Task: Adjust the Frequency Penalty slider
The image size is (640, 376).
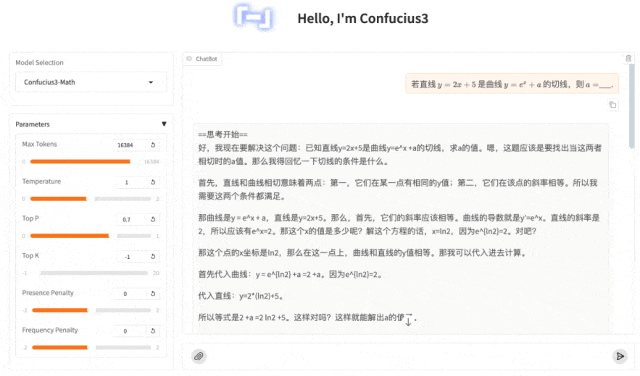Action: [91, 347]
